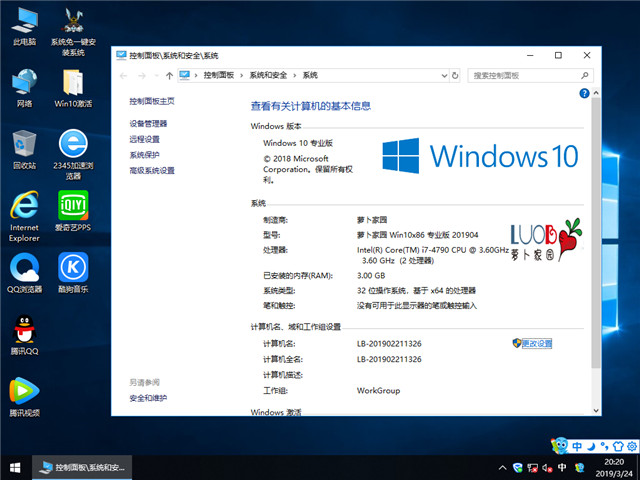The height and width of the screenshot is (480, 640).
Task: Click the help question mark icon
Action: point(584,92)
